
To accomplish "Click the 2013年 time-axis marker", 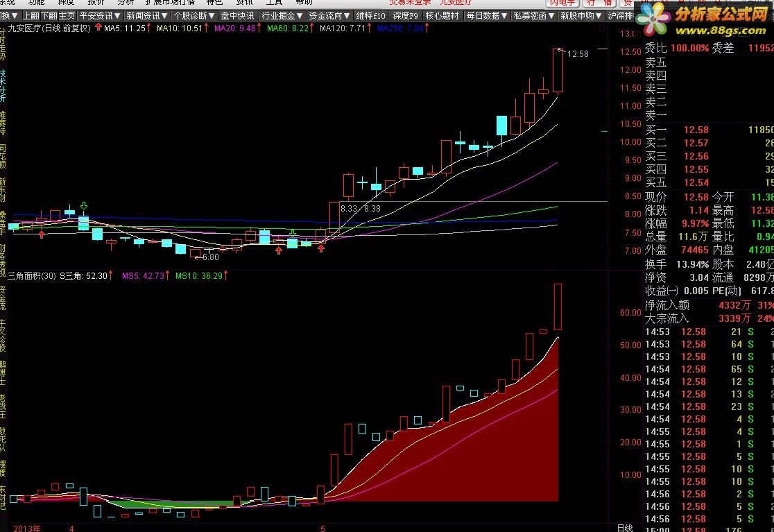I will pos(27,528).
